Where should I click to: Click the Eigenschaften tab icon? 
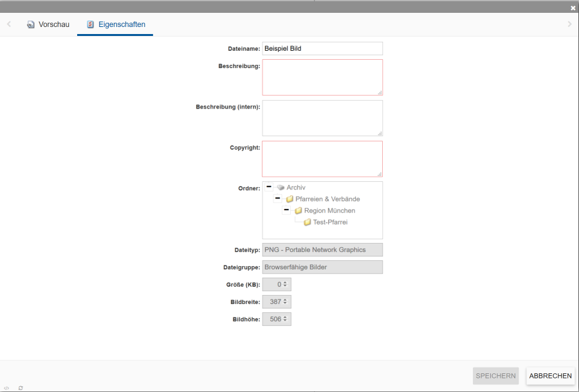coord(91,25)
